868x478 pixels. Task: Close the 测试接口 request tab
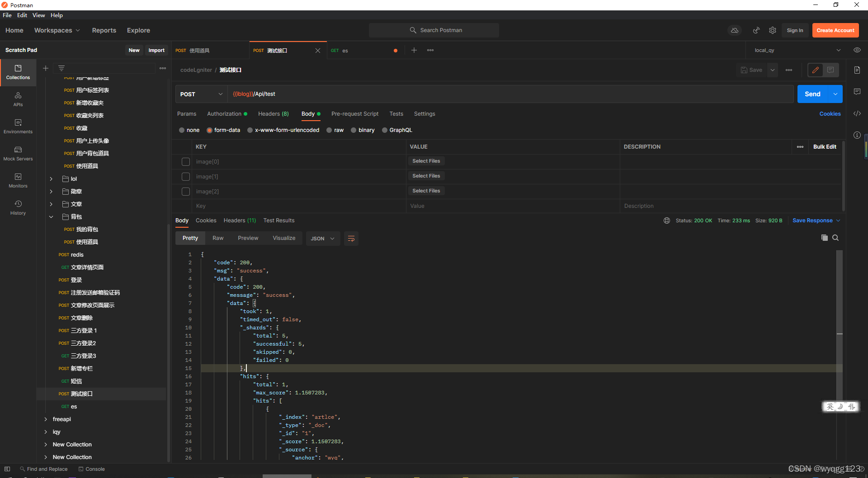[318, 51]
